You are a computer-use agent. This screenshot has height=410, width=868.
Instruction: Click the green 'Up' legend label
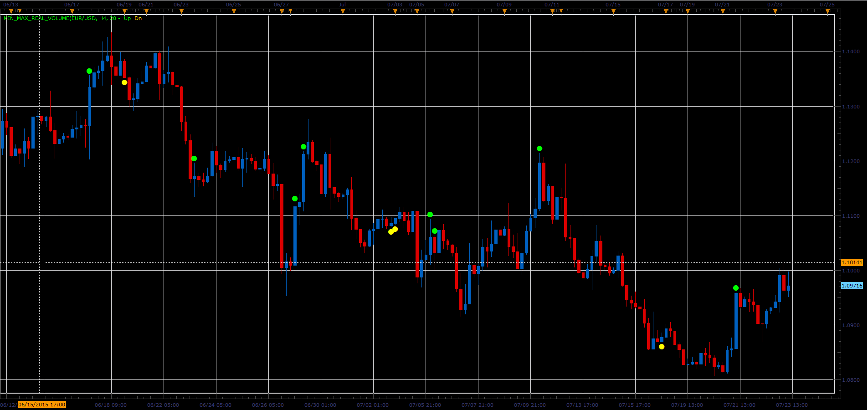127,18
